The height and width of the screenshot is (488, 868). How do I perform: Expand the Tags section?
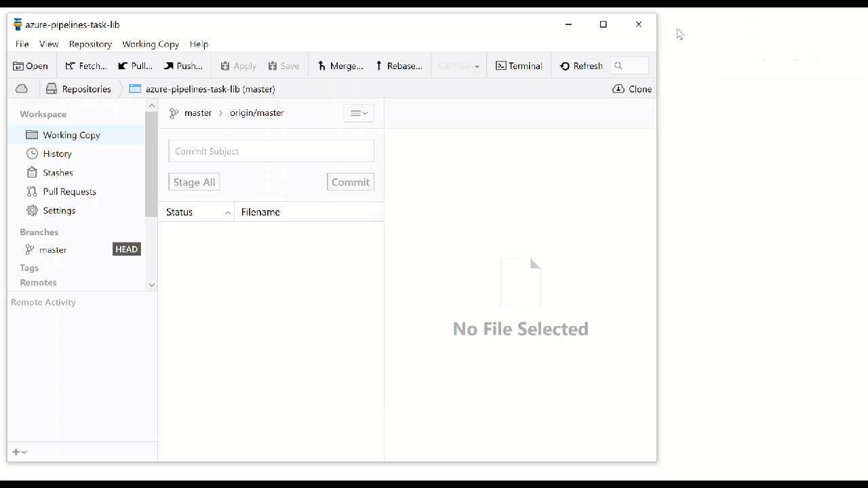click(x=29, y=268)
